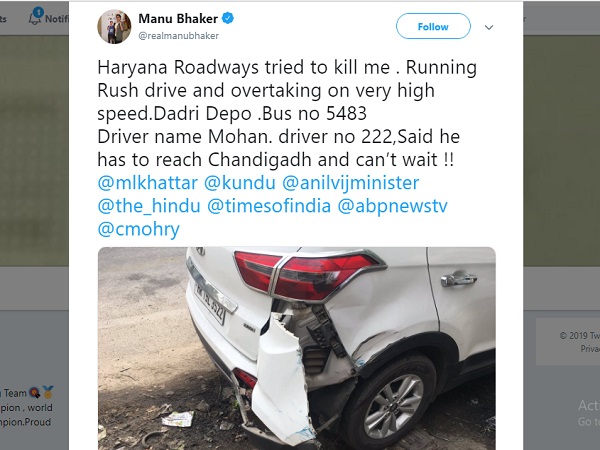
Task: Open the Notifications bell icon
Action: (35, 18)
